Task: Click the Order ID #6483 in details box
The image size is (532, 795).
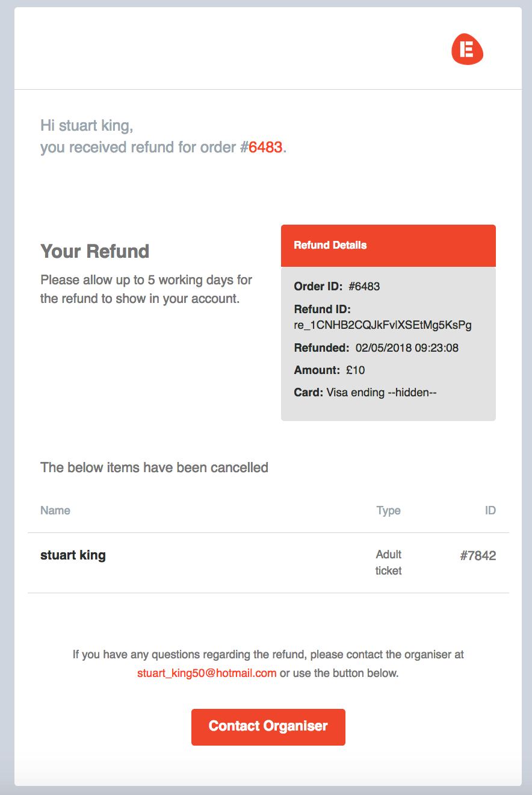Action: pos(364,287)
